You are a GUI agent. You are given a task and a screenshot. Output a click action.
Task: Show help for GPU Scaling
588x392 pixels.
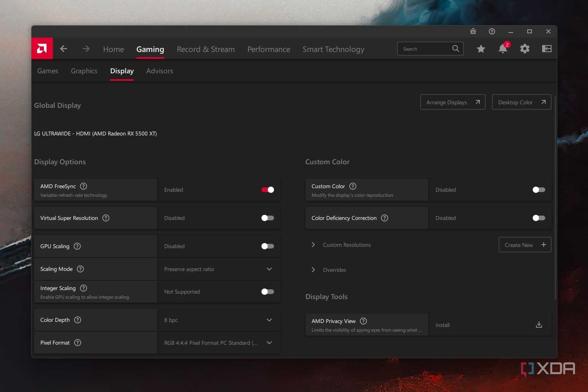(77, 246)
